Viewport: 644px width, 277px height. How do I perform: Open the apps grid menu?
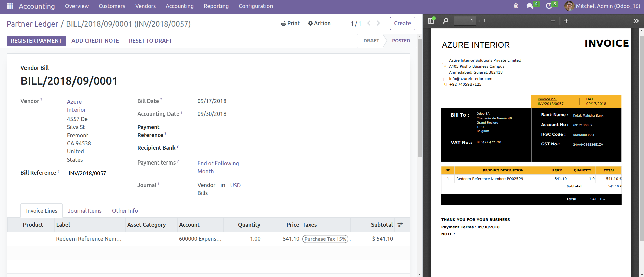pyautogui.click(x=10, y=6)
